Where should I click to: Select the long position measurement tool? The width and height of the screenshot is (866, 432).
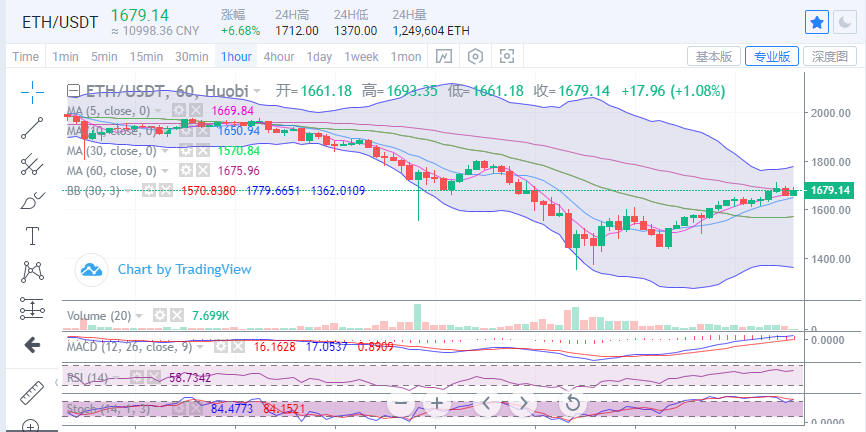pos(32,308)
